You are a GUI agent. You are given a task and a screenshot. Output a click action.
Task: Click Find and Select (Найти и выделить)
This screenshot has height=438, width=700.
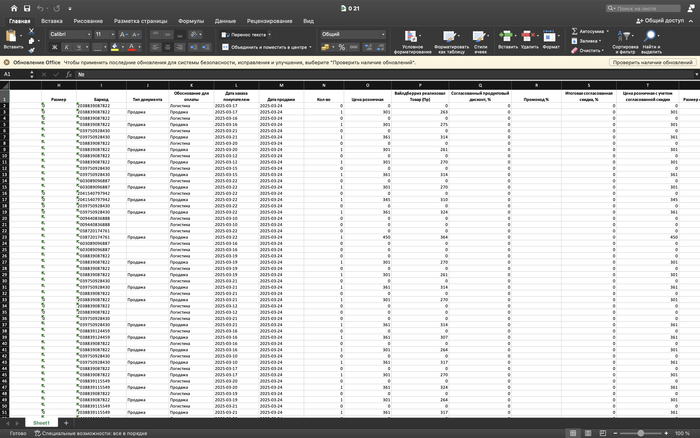coord(652,40)
